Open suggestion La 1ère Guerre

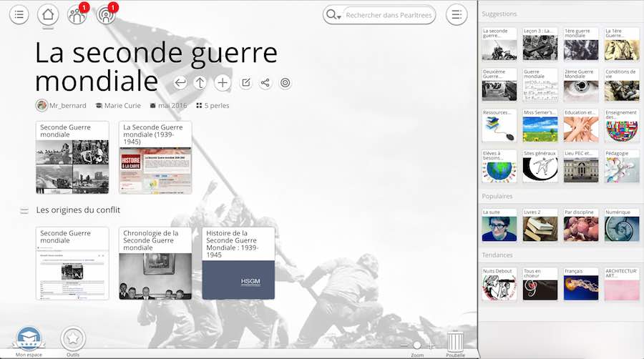(622, 44)
